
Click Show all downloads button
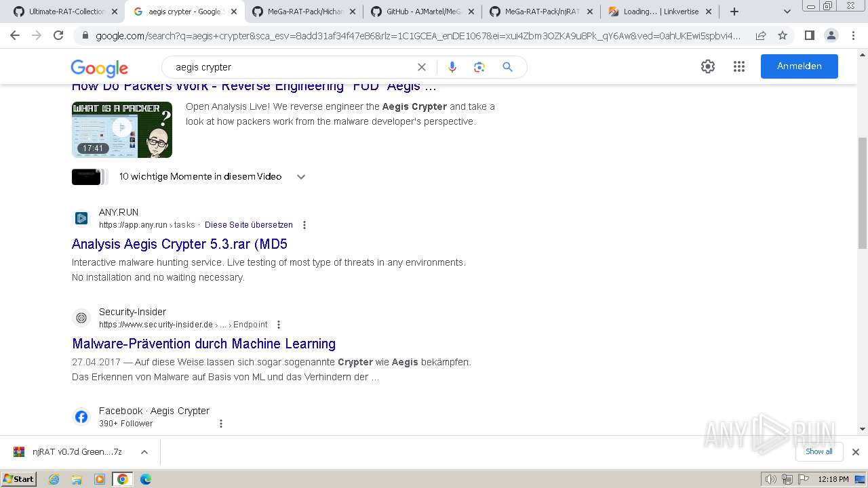click(818, 451)
